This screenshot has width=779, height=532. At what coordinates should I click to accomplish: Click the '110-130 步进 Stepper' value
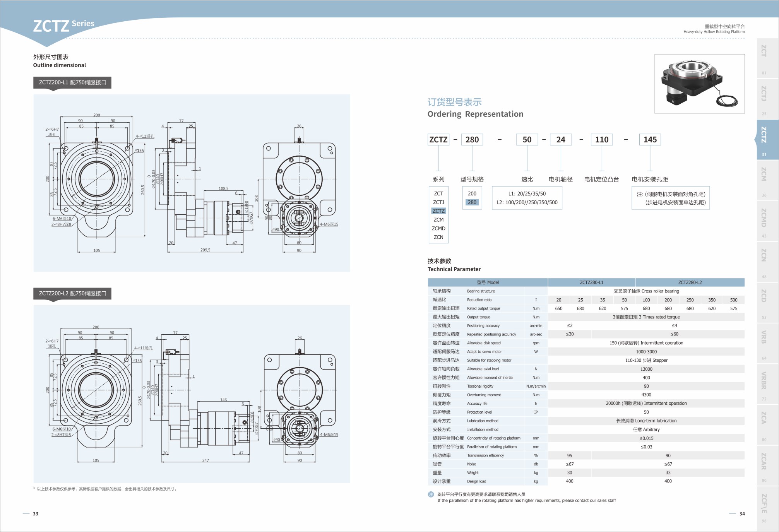pos(646,360)
